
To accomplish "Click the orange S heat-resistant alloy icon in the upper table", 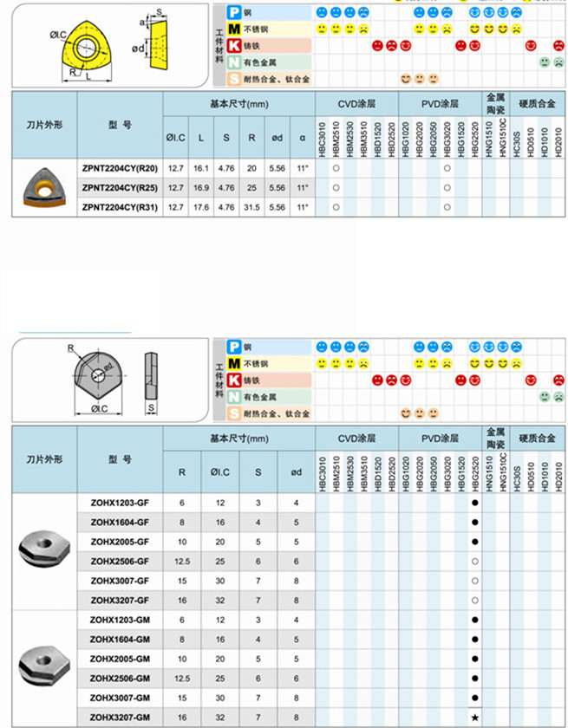I will point(234,79).
